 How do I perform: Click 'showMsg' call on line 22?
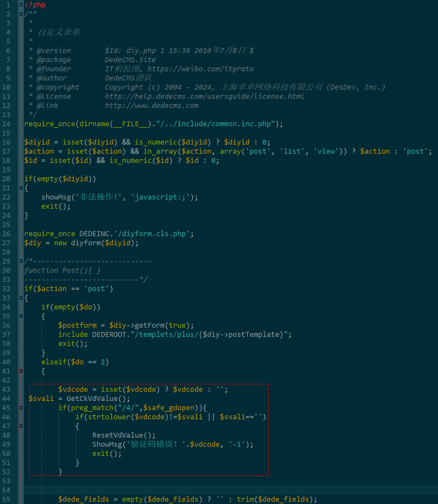[x=56, y=197]
